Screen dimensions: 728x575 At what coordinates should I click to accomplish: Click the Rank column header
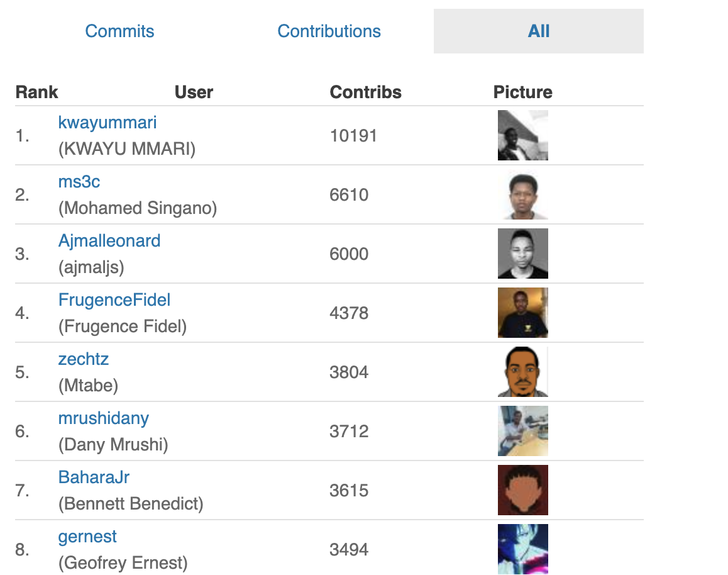tap(36, 92)
